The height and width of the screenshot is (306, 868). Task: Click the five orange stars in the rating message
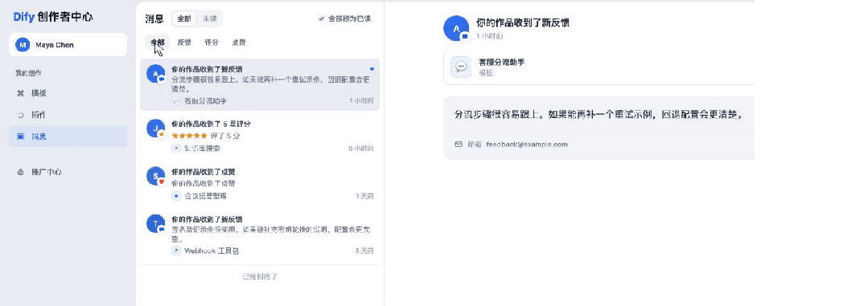tap(189, 136)
